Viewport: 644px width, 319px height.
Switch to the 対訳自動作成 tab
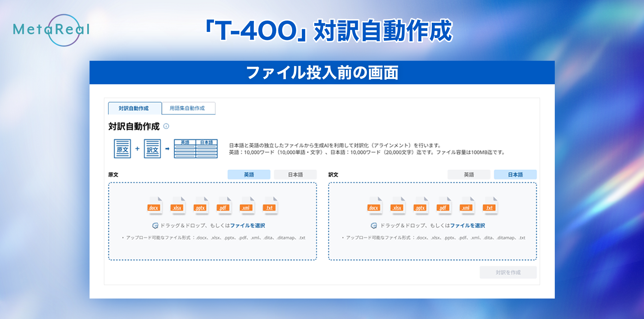click(135, 108)
